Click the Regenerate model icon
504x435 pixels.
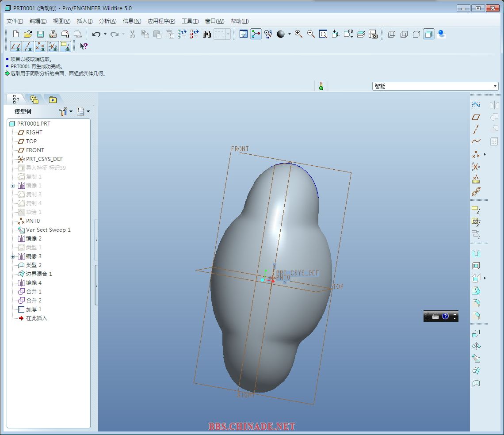(182, 34)
